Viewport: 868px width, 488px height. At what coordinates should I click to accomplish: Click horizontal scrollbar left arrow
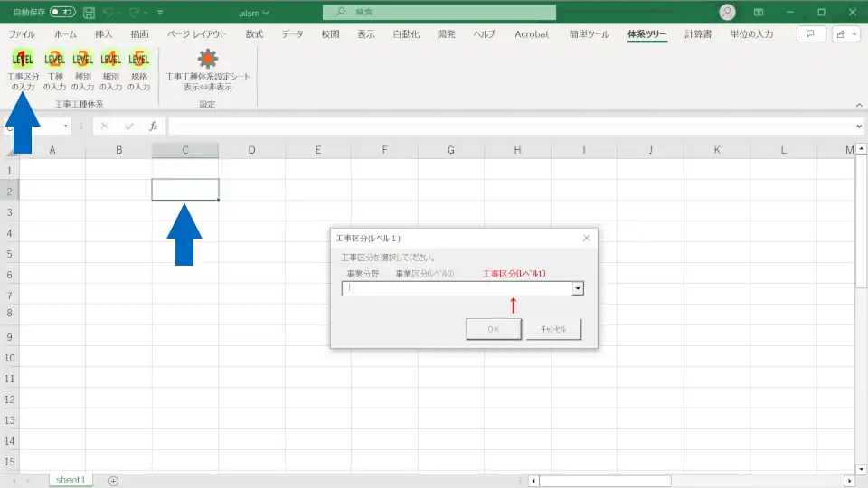[x=533, y=481]
